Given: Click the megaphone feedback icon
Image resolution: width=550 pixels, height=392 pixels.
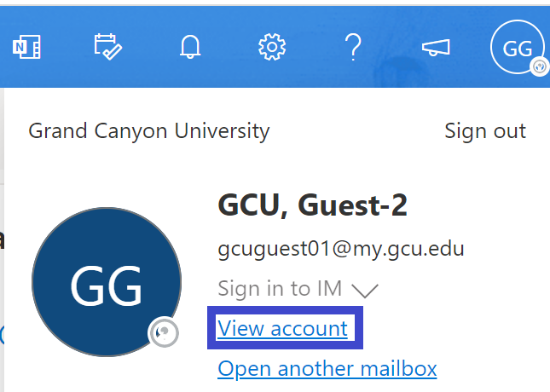Looking at the screenshot, I should (436, 48).
